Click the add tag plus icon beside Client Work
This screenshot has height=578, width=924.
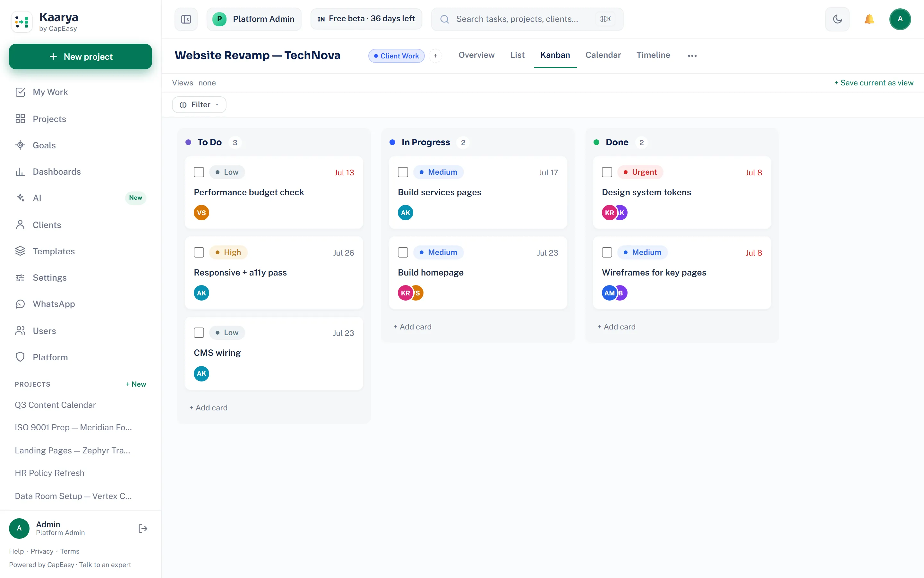point(435,56)
